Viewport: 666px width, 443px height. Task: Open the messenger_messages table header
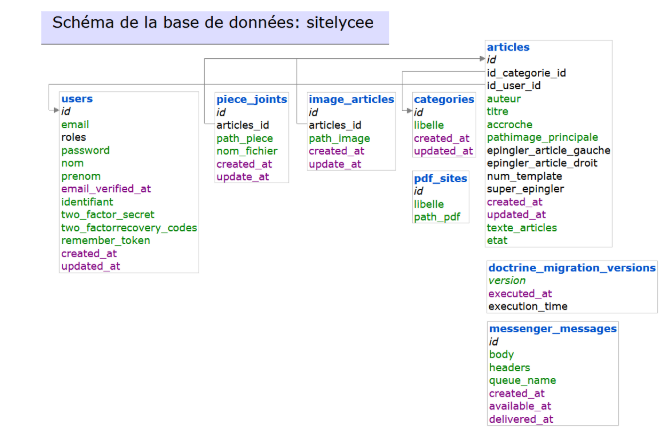553,328
